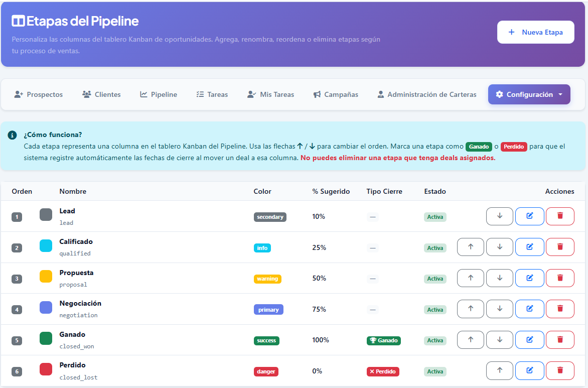This screenshot has height=388, width=588.
Task: Move the Negociación stage down
Action: 500,309
